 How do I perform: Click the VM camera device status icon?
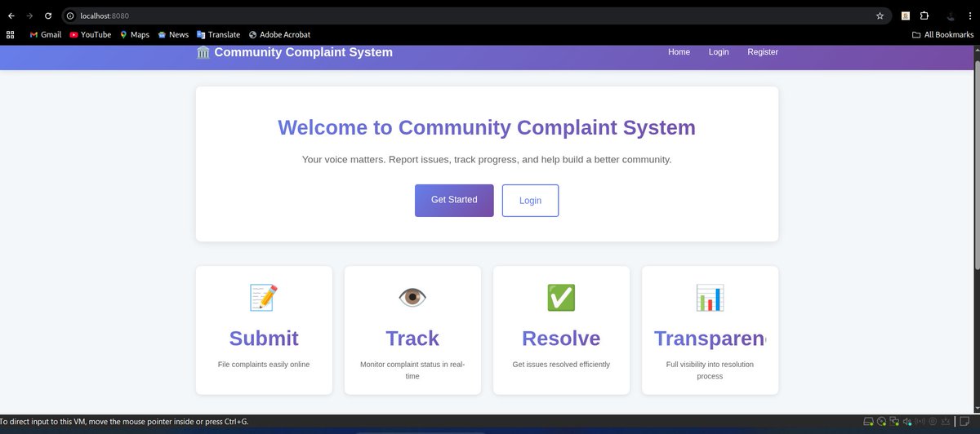pos(933,423)
